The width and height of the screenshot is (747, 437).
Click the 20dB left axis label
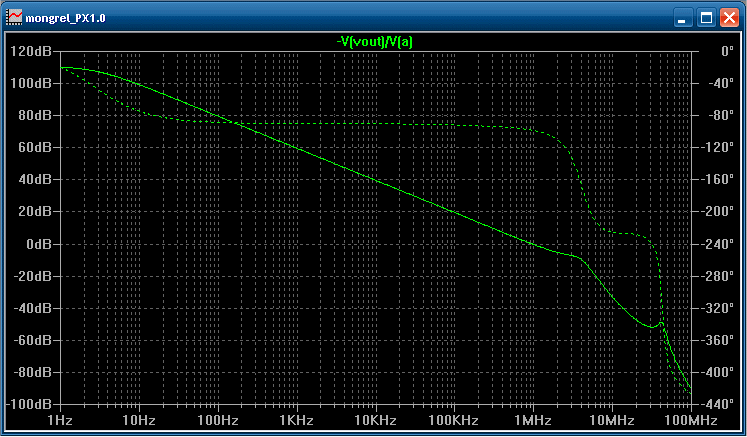click(x=35, y=212)
